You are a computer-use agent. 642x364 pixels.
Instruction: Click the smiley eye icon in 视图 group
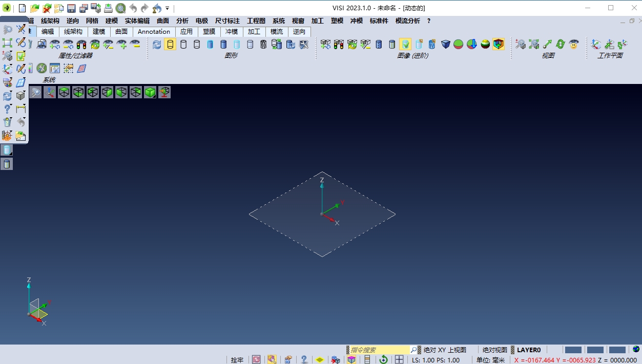pos(574,45)
